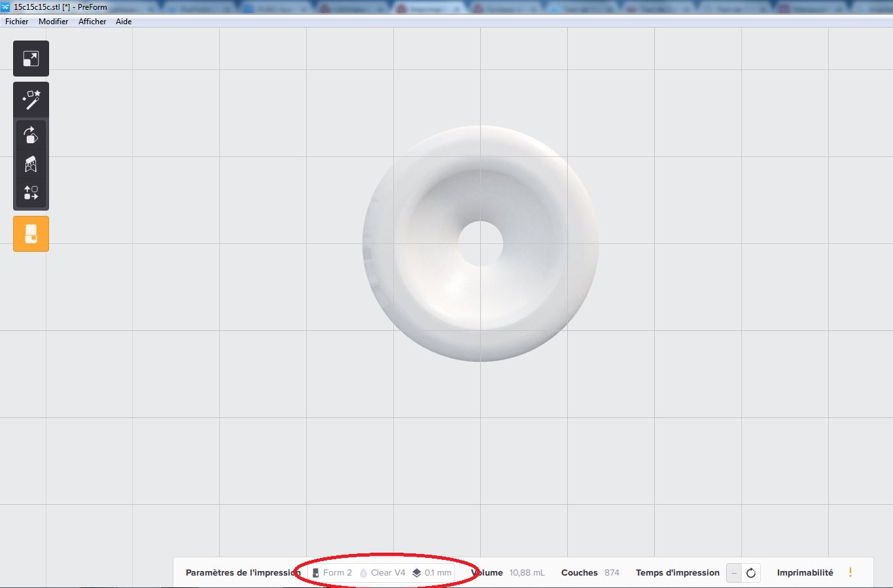
Task: Select the Size scaling tool
Action: point(31,58)
